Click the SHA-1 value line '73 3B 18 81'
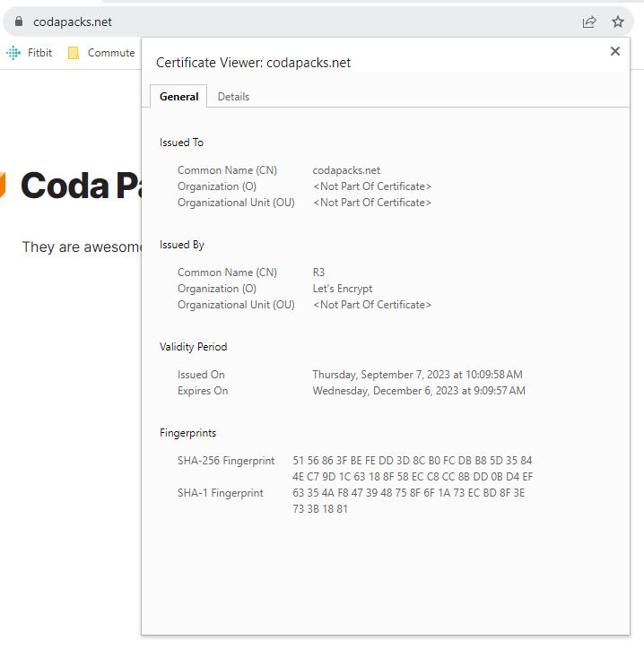Image resolution: width=644 pixels, height=649 pixels. pos(320,509)
